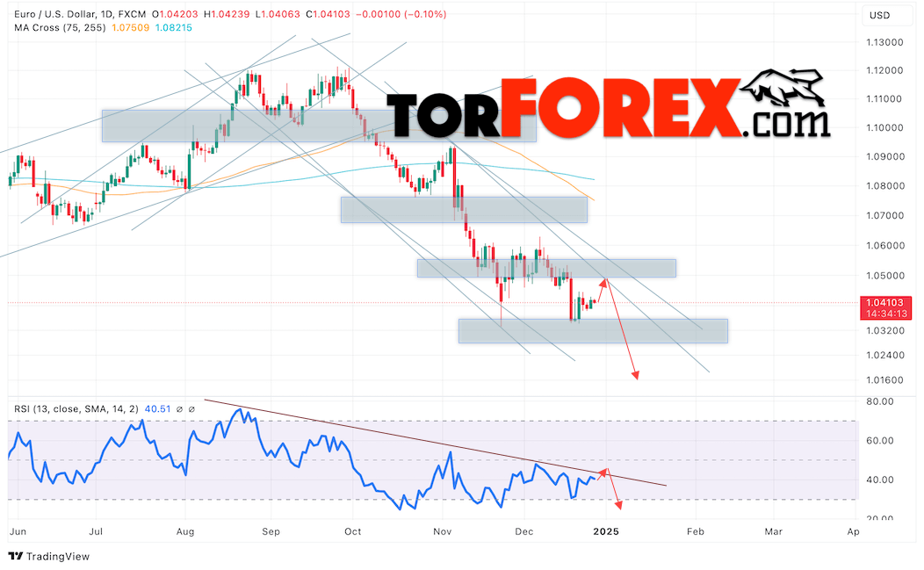Click the 1.10000 level on price axis
Image resolution: width=924 pixels, height=570 pixels.
883,127
